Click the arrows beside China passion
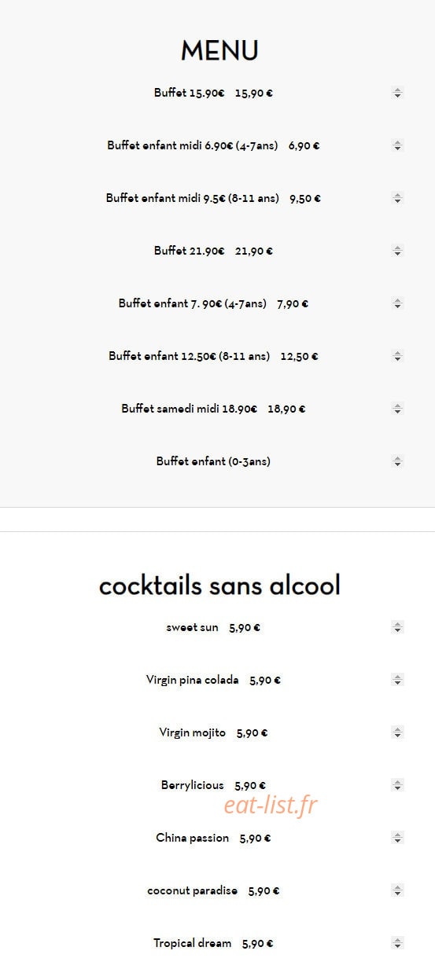Screen dimensions: 435x980 pos(397,838)
